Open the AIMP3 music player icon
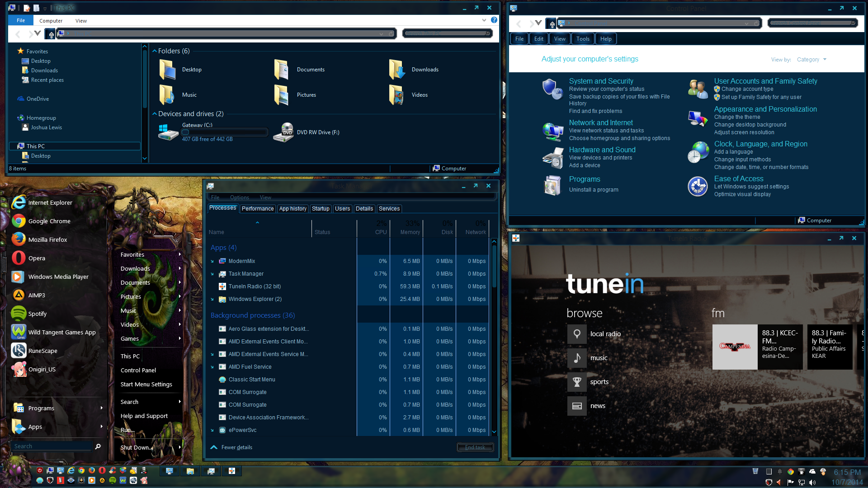 pos(19,295)
